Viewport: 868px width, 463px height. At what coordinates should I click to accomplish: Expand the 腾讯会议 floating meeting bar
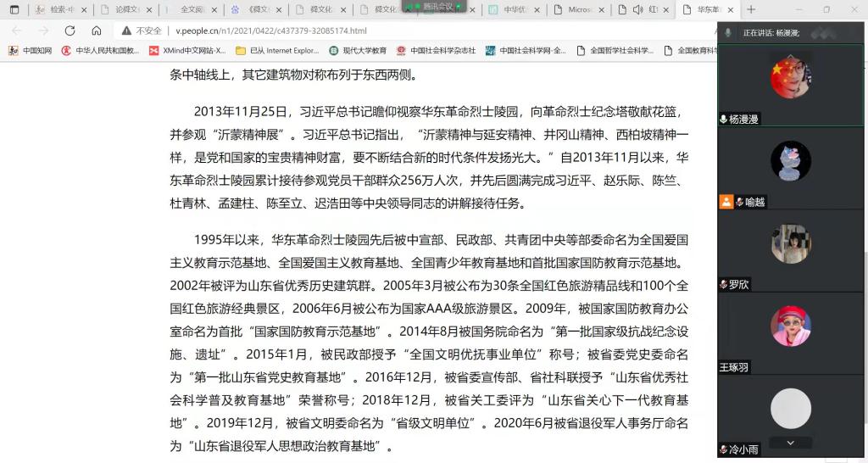coord(437,6)
